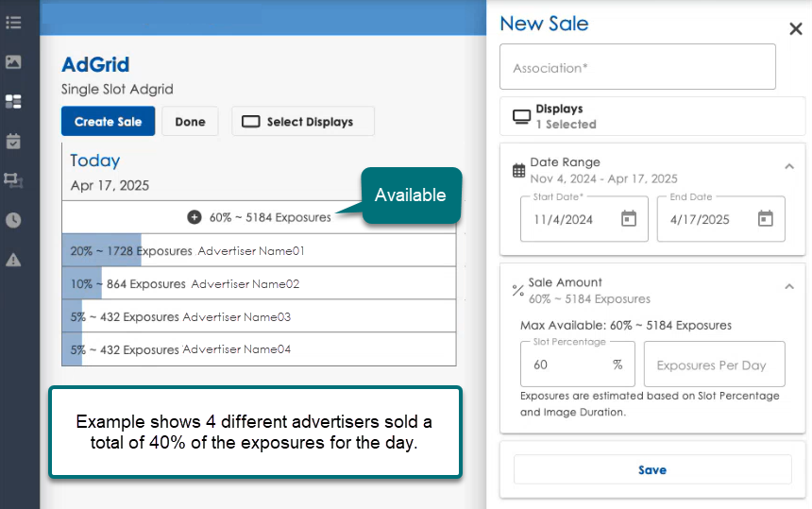Open the End Date calendar picker
Image resolution: width=812 pixels, height=509 pixels.
click(766, 219)
